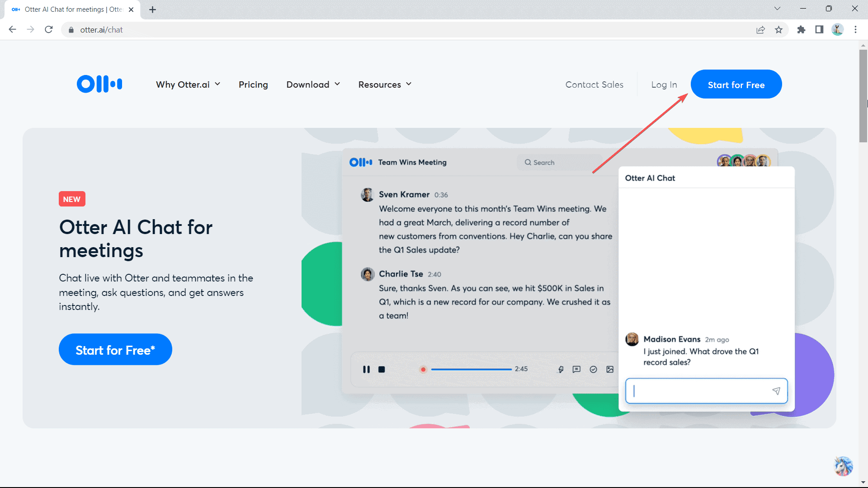This screenshot has height=488, width=868.
Task: Bookmark this tab with star icon
Action: 778,29
